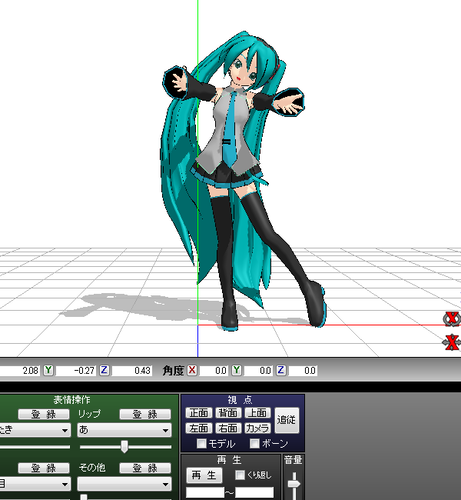Switch view to 背面 back

coord(228,413)
